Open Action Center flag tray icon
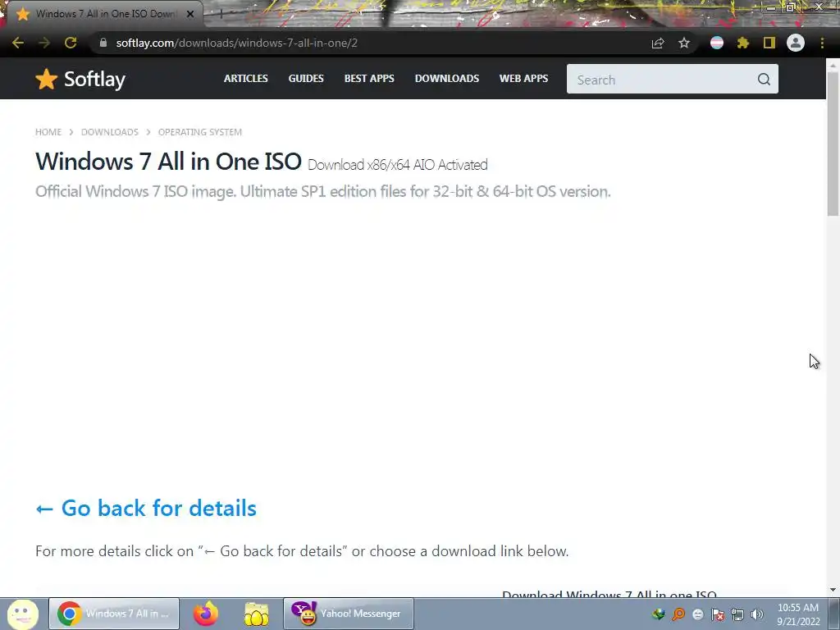This screenshot has height=630, width=840. click(x=718, y=614)
